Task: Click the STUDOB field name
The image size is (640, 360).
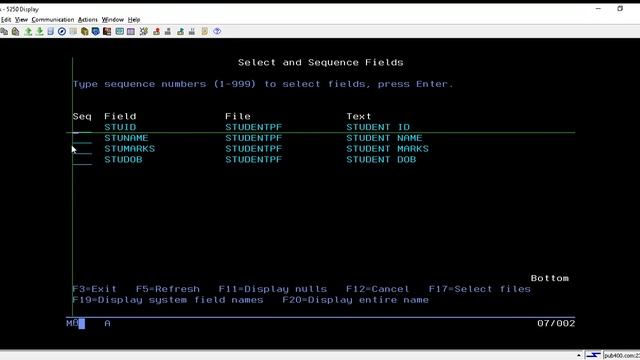Action: [123, 160]
